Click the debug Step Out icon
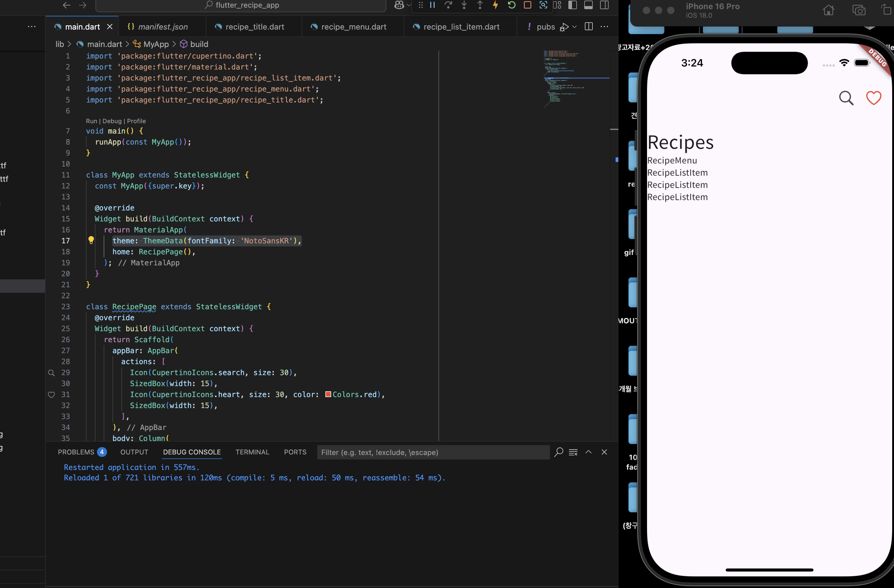This screenshot has height=588, width=894. (480, 5)
